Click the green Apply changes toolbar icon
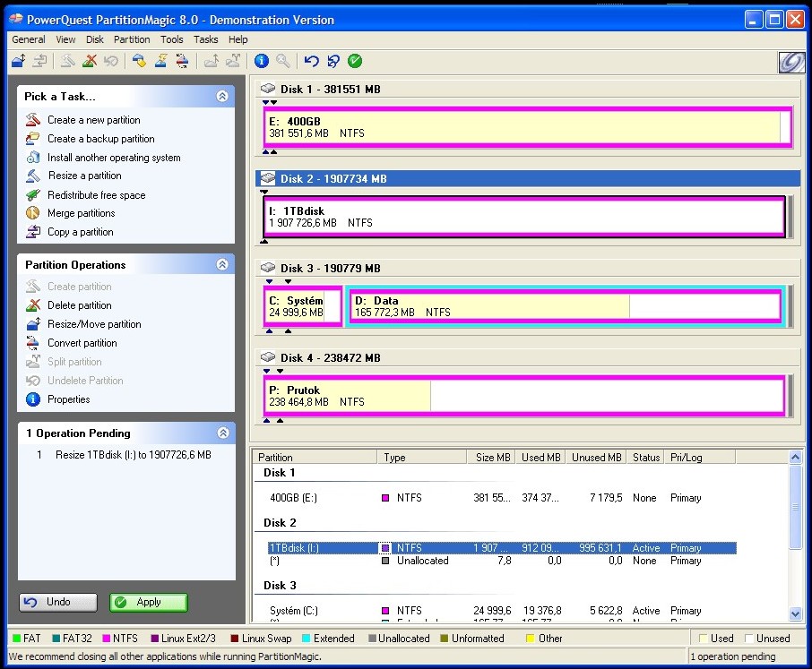The image size is (812, 669). [x=355, y=61]
